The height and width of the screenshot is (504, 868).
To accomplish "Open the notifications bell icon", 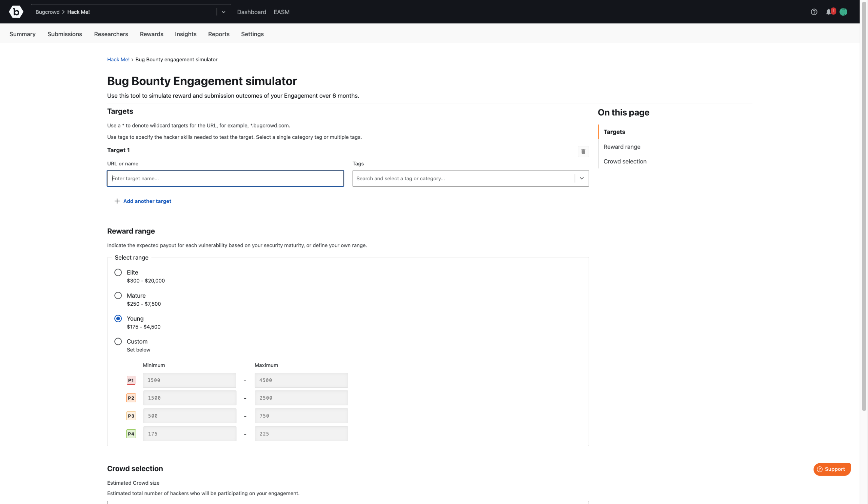I will click(828, 12).
